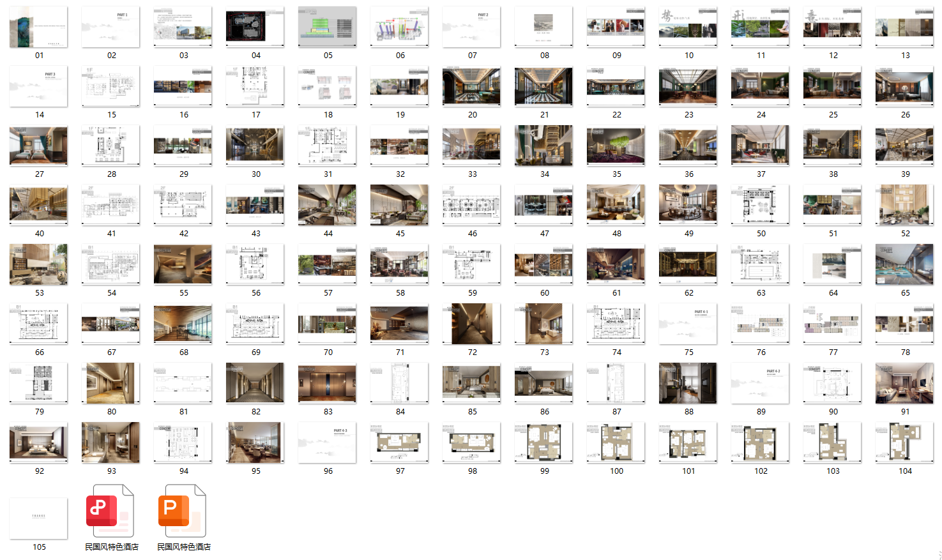This screenshot has height=560, width=942.
Task: Click thumbnail 35 with green ceiling plants
Action: pos(616,146)
